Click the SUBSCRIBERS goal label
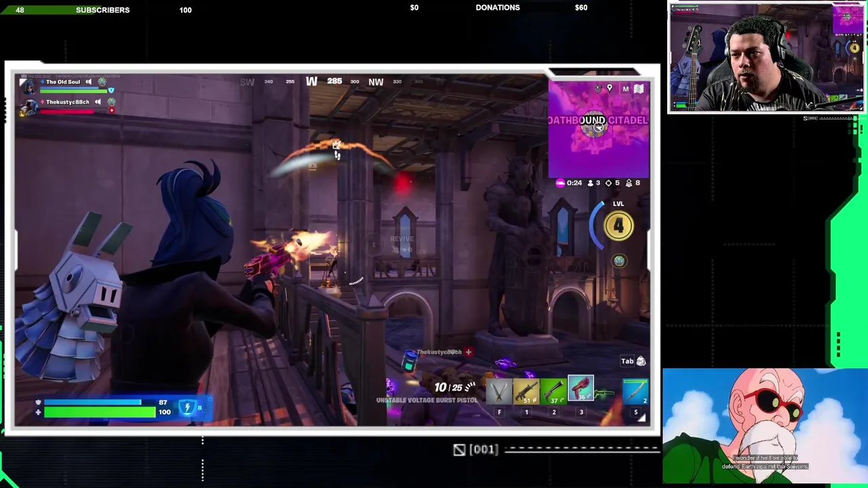 pyautogui.click(x=102, y=10)
